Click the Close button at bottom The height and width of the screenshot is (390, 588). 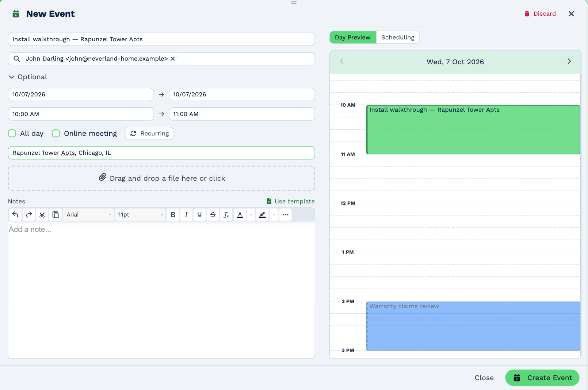484,378
